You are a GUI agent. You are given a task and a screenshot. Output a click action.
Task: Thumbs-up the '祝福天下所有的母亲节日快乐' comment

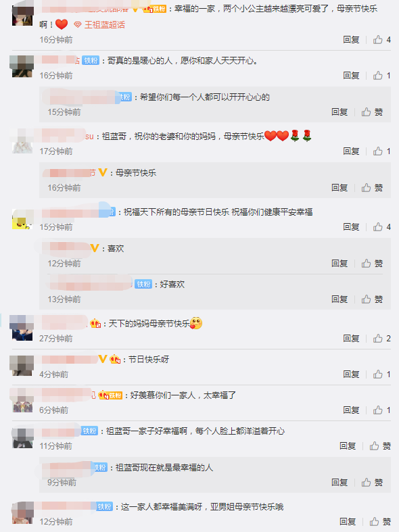381,226
